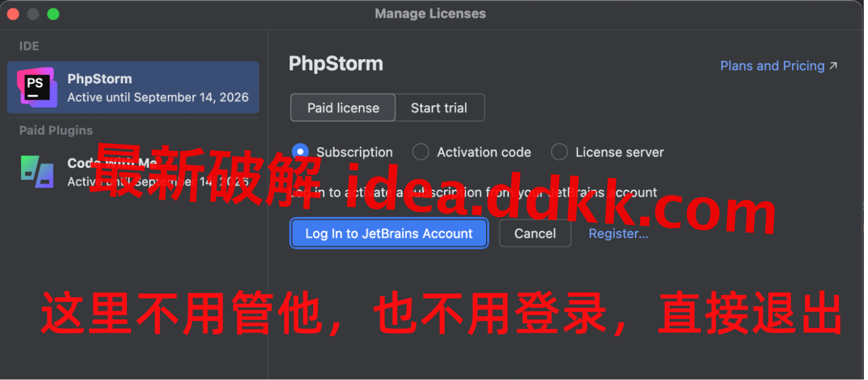Switch to the Start trial tab

click(440, 108)
